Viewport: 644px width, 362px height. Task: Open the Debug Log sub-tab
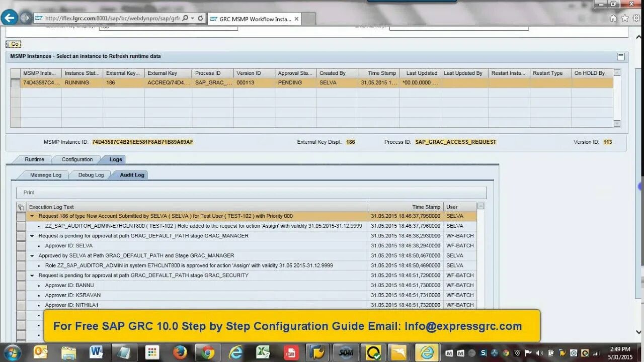point(91,175)
